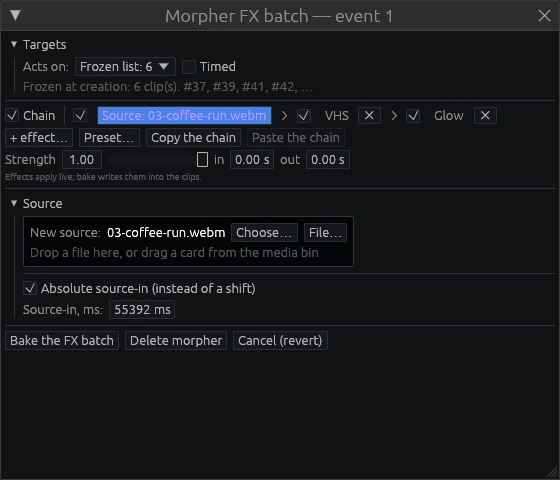Screen dimensions: 560x480
Task: Collapse the Source section
Action: 14,203
